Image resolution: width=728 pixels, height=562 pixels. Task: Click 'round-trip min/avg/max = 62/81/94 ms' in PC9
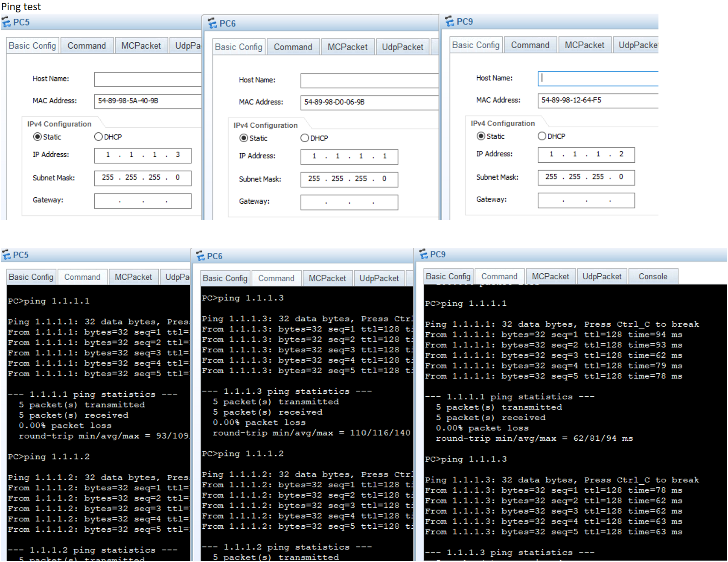click(534, 439)
